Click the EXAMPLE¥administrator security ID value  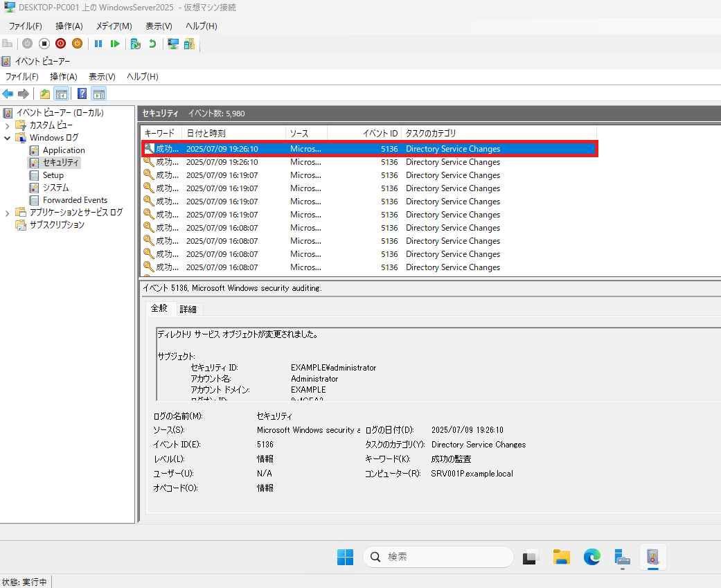click(333, 368)
